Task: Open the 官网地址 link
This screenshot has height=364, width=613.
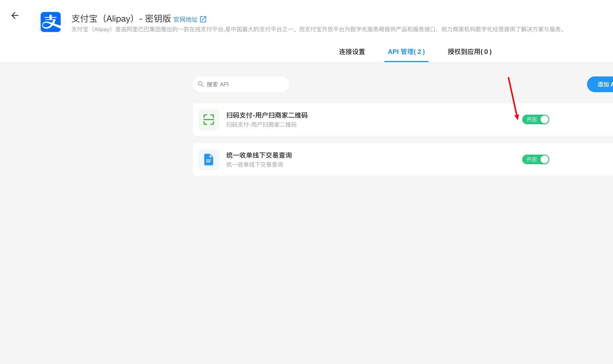Action: click(186, 20)
